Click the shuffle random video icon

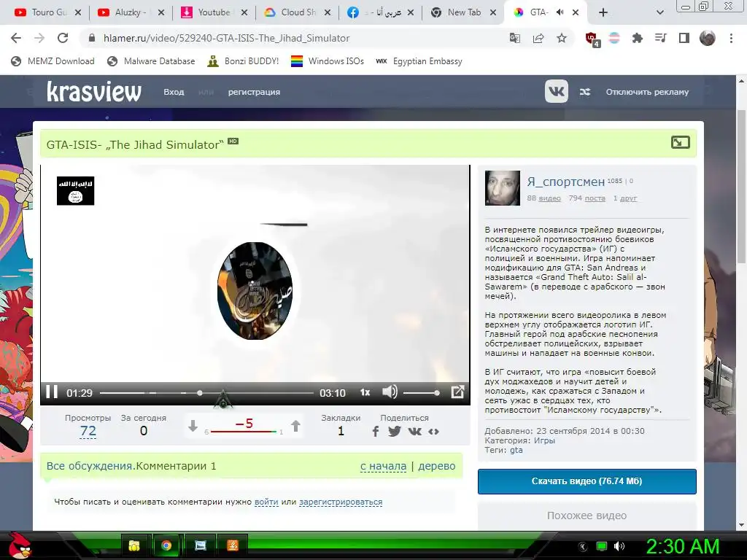pos(585,92)
